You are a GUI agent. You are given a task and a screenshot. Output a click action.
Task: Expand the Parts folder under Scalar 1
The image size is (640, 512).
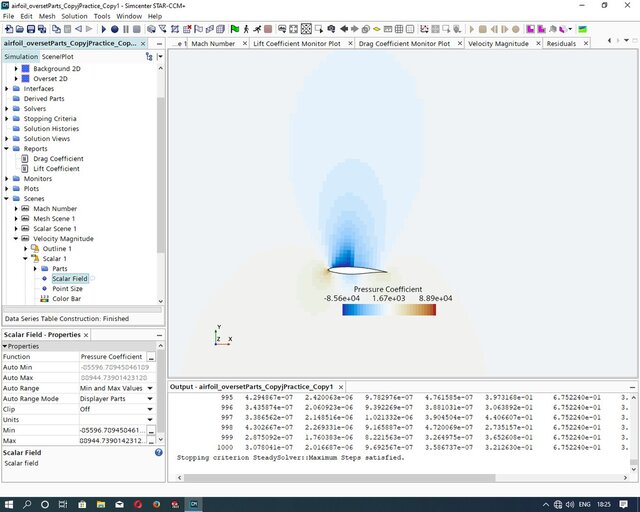tap(35, 269)
